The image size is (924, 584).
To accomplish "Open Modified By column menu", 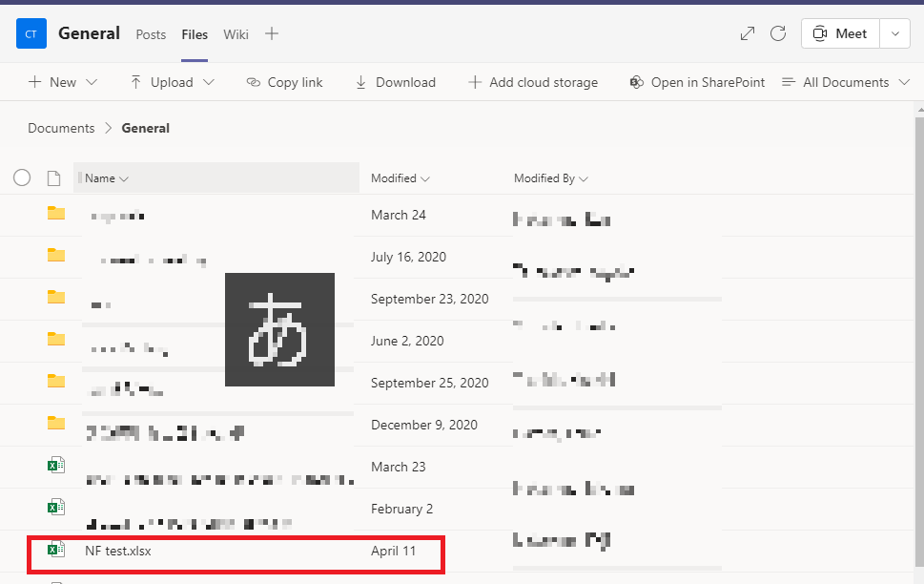I will 551,178.
